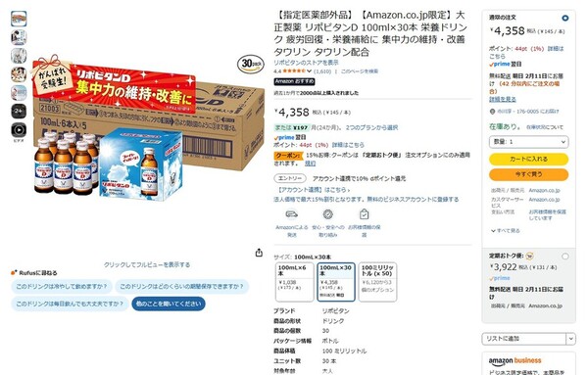This screenshot has width=588, height=375.
Task: Choose the 100mL×6本 size option
Action: pyautogui.click(x=294, y=282)
